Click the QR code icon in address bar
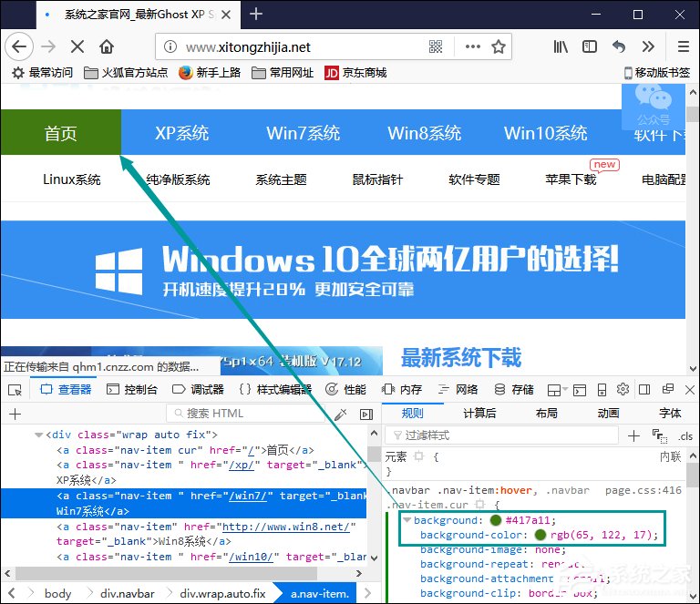Image resolution: width=700 pixels, height=604 pixels. point(436,46)
